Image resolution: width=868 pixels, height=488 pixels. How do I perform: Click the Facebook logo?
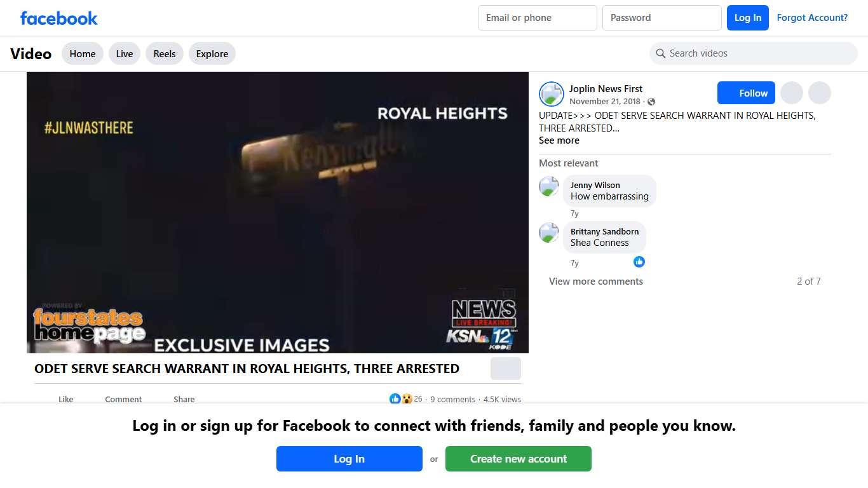pyautogui.click(x=58, y=18)
